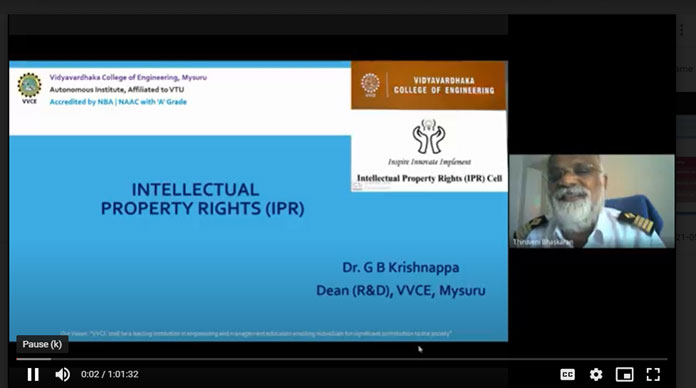Open the player settings gear menu
The width and height of the screenshot is (696, 388).
coord(596,374)
